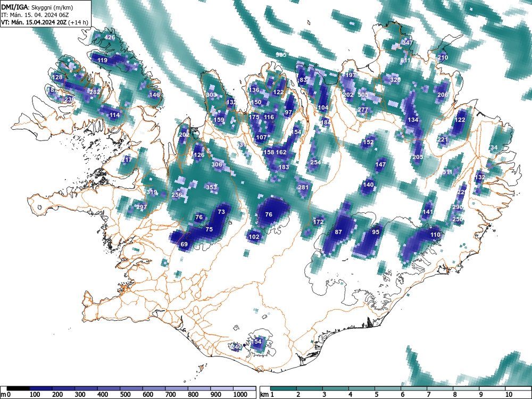The image size is (532, 399).
Task: Click the visibility value 282
Action: point(95,92)
